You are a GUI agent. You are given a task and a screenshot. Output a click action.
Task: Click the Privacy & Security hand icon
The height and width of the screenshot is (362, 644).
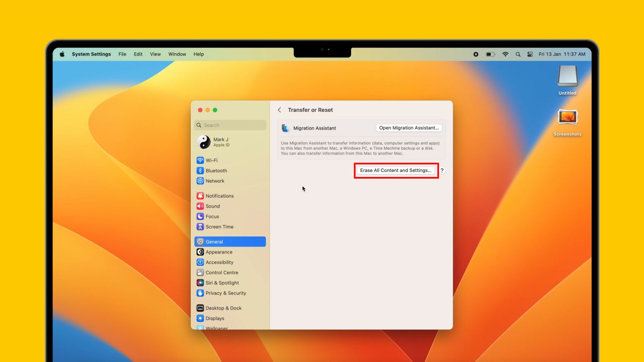200,293
